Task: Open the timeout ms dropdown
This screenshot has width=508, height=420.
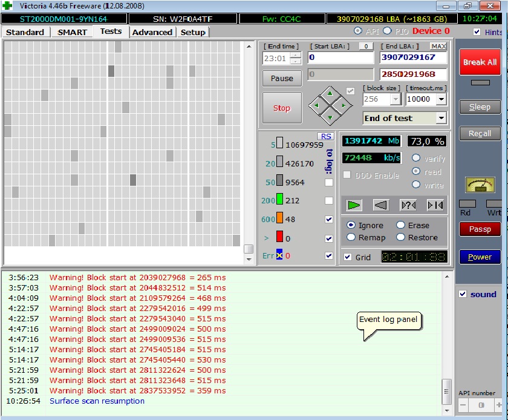Action: click(x=441, y=99)
